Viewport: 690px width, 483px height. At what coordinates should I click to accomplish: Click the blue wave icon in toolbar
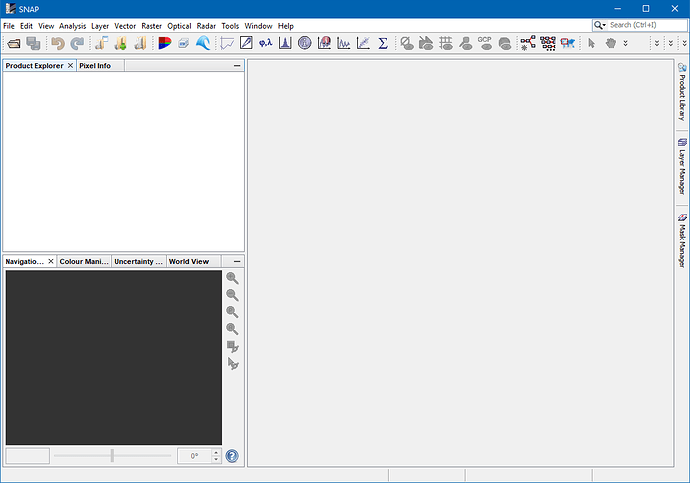tap(203, 43)
